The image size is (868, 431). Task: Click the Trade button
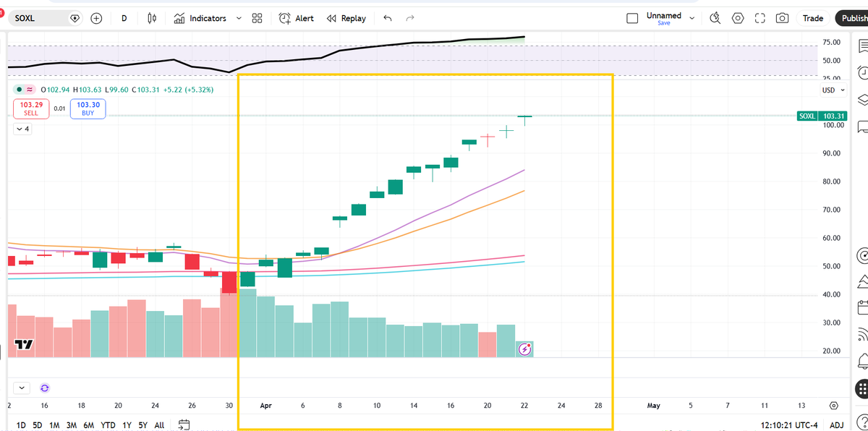813,18
